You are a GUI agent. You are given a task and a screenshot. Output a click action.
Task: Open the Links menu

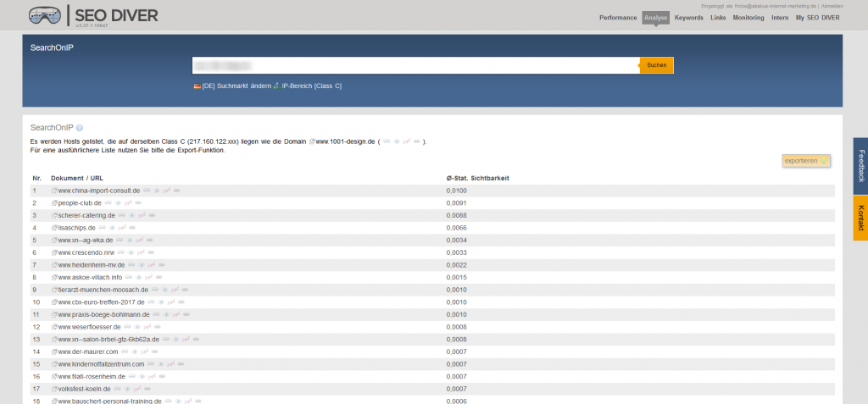[718, 18]
